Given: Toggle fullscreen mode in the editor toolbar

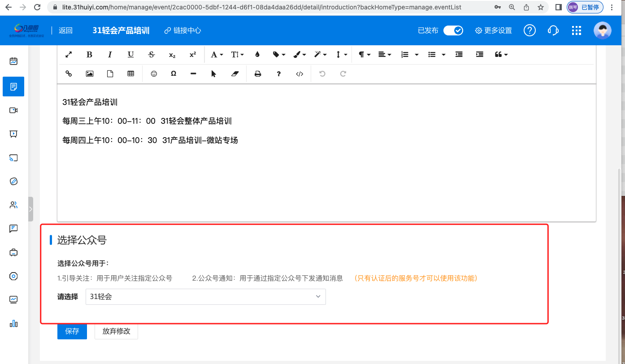Looking at the screenshot, I should (x=69, y=54).
